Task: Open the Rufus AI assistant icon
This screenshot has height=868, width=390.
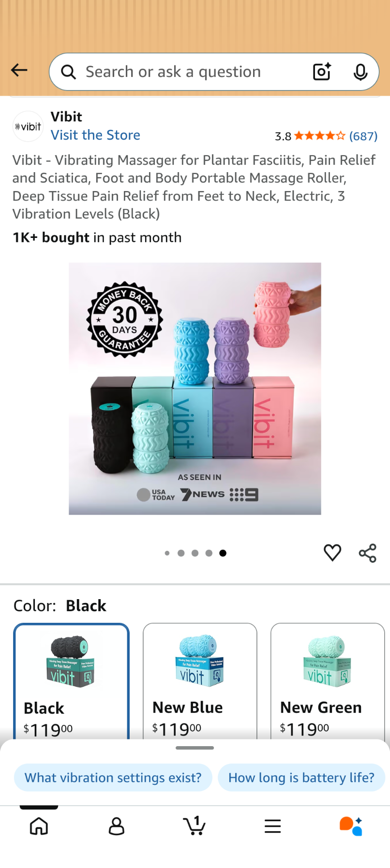Action: [x=351, y=826]
